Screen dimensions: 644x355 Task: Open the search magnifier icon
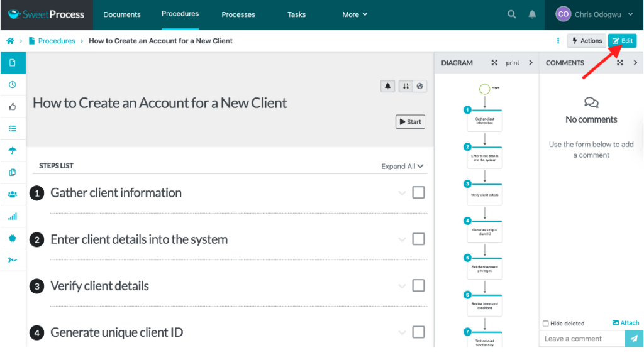pyautogui.click(x=511, y=14)
